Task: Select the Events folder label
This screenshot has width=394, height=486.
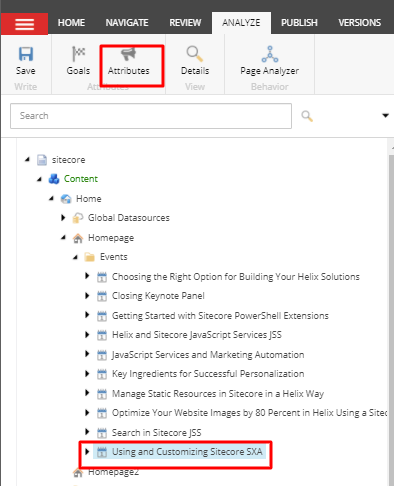Action: click(114, 257)
